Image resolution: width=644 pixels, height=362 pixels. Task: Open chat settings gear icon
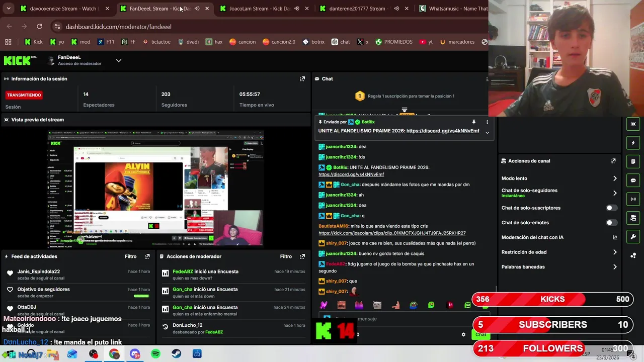pos(463,334)
